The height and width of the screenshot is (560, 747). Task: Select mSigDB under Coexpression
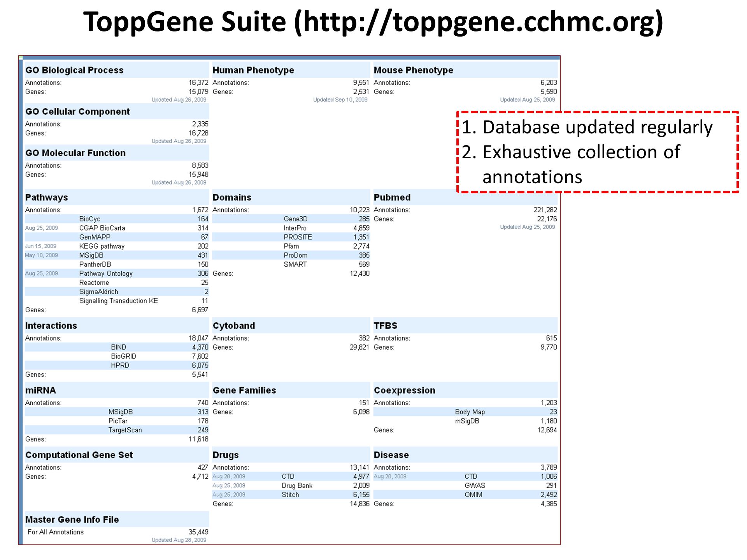tap(465, 421)
